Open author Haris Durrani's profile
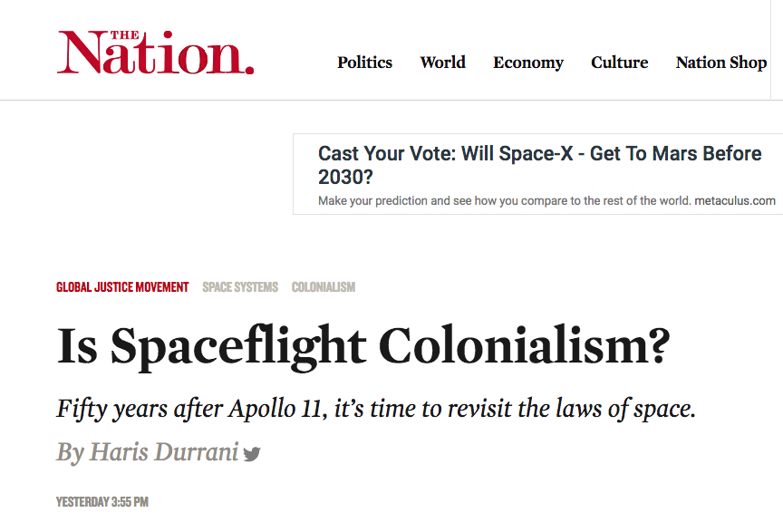Viewport: 783px width, 532px height. tap(163, 452)
